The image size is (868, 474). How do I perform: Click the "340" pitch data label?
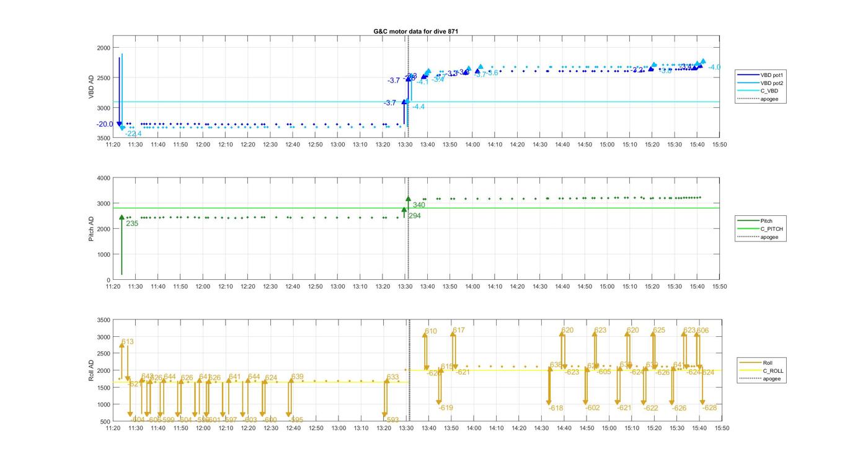(418, 205)
